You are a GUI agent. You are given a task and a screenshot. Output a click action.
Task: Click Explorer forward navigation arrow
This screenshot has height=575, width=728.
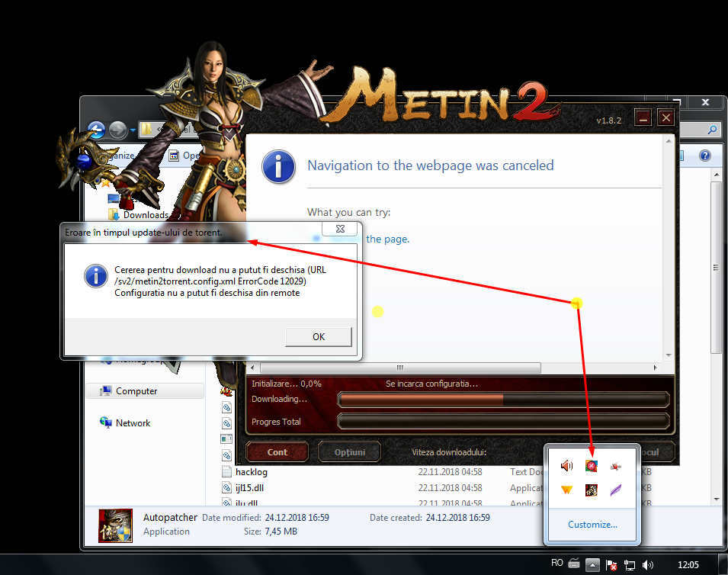tap(117, 130)
